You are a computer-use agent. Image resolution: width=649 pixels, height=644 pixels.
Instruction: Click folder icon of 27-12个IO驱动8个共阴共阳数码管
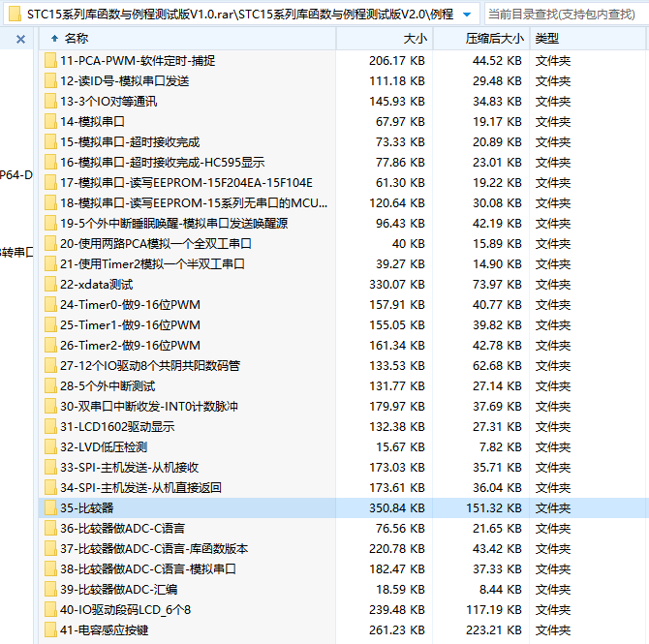pyautogui.click(x=50, y=366)
